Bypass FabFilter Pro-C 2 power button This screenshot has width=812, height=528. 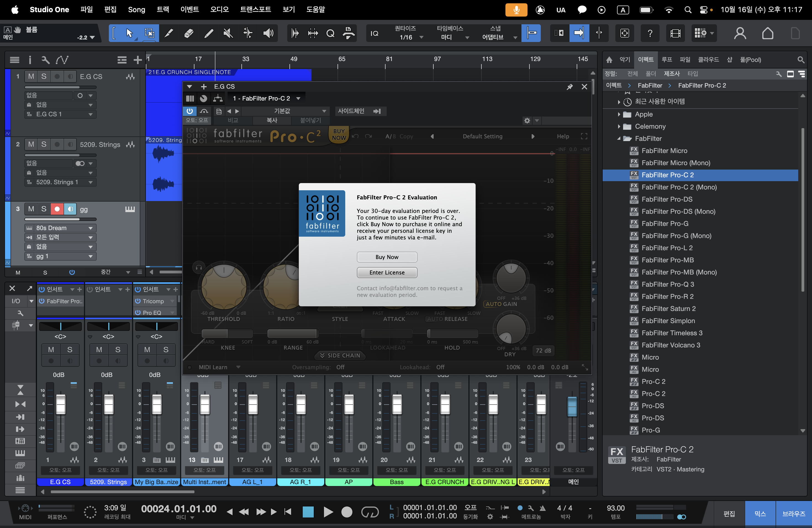[190, 111]
